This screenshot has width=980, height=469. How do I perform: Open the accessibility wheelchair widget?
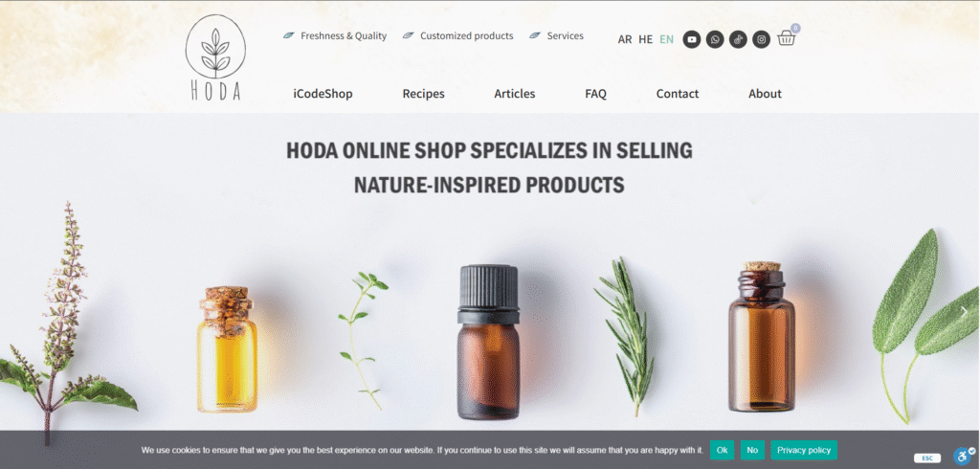point(963,456)
